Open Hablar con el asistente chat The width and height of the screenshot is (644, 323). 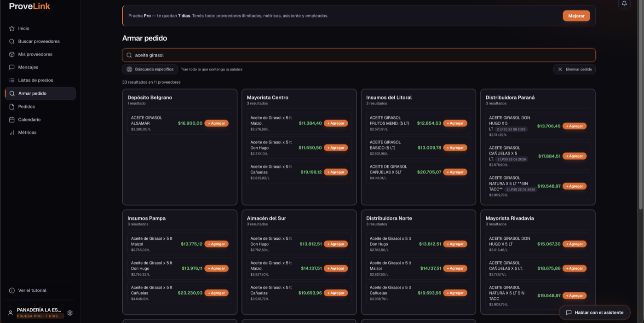(594, 312)
